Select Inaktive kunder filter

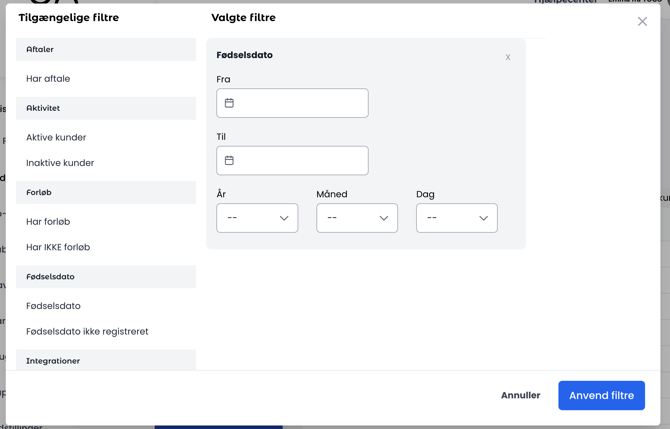click(x=60, y=163)
